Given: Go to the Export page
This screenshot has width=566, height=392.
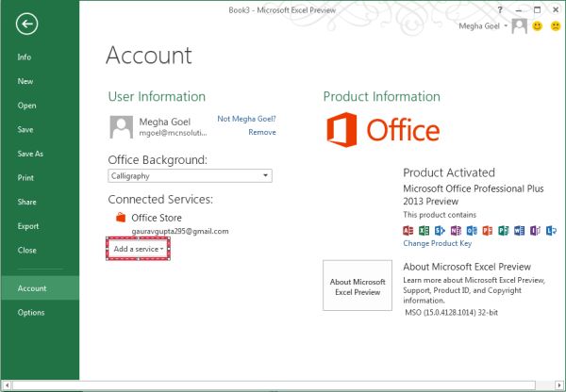Looking at the screenshot, I should tap(27, 226).
